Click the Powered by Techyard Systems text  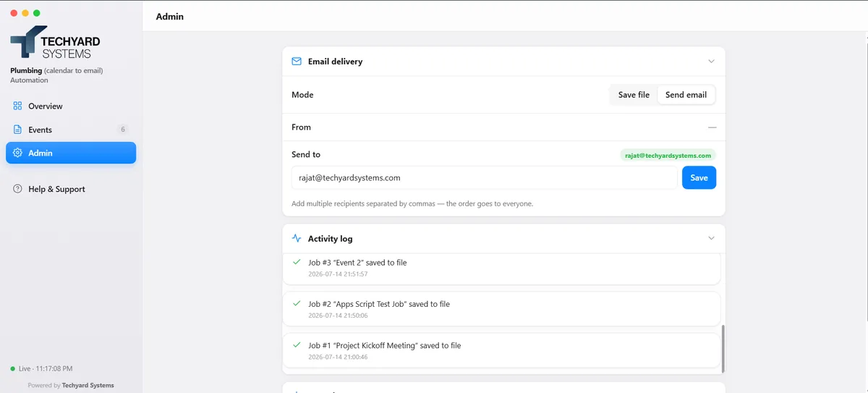(71, 385)
